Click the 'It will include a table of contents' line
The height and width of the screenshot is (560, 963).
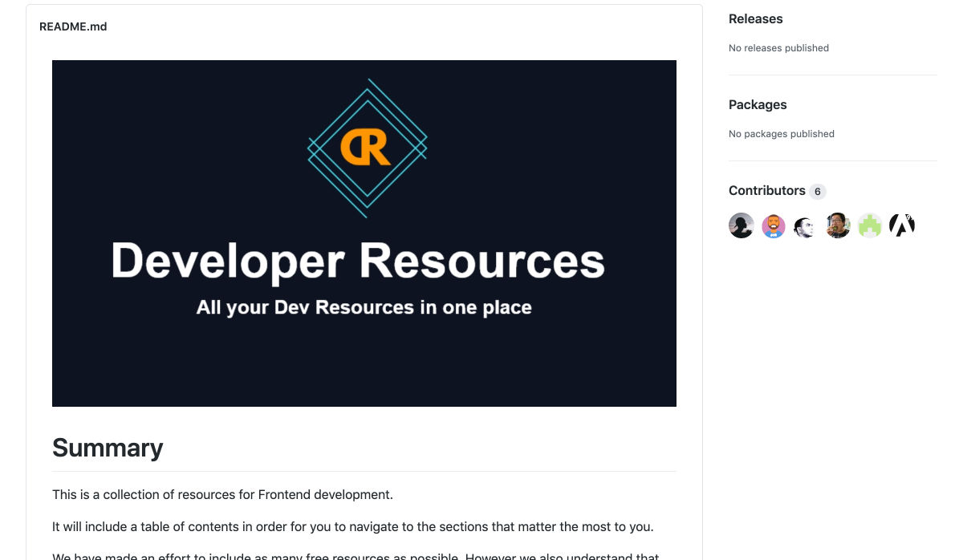(353, 527)
